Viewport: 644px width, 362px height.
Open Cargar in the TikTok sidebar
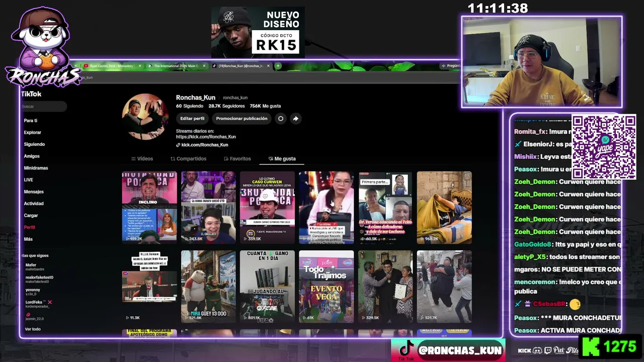pyautogui.click(x=31, y=216)
